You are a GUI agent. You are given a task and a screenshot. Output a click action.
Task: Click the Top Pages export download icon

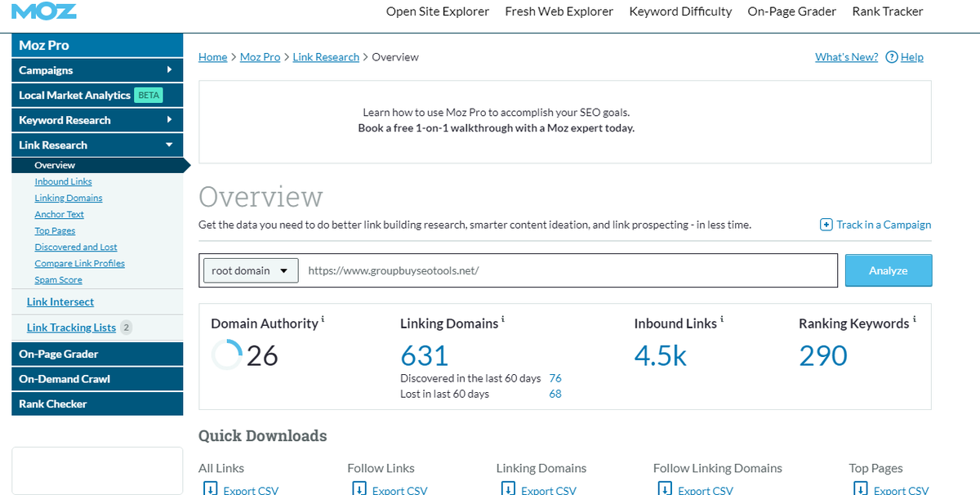859,488
